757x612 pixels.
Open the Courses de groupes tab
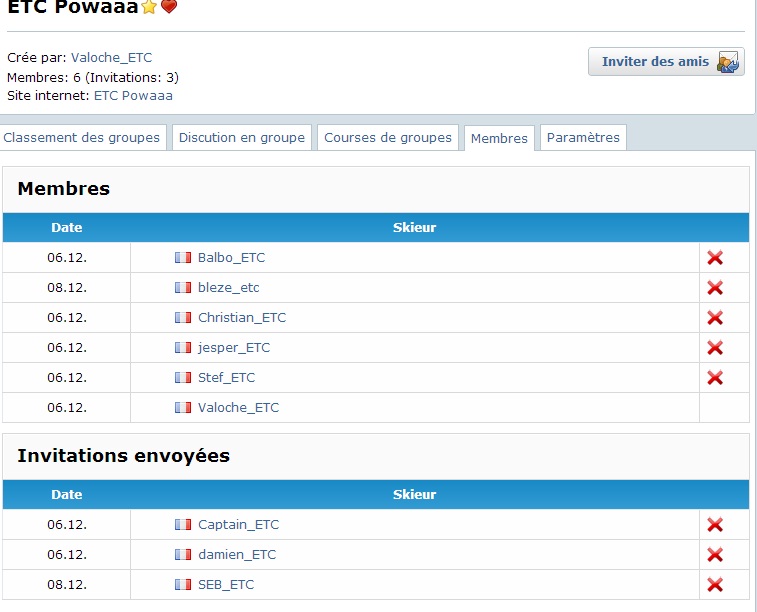[x=388, y=138]
